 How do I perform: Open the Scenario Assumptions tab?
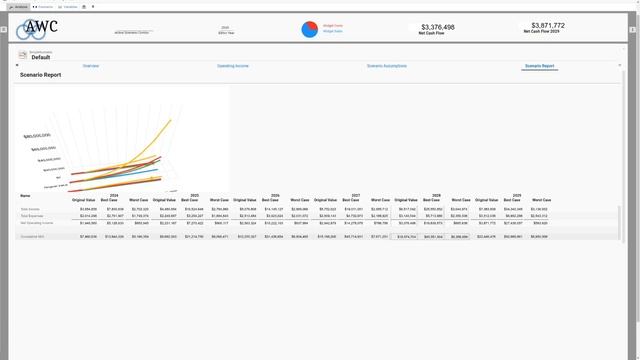387,66
